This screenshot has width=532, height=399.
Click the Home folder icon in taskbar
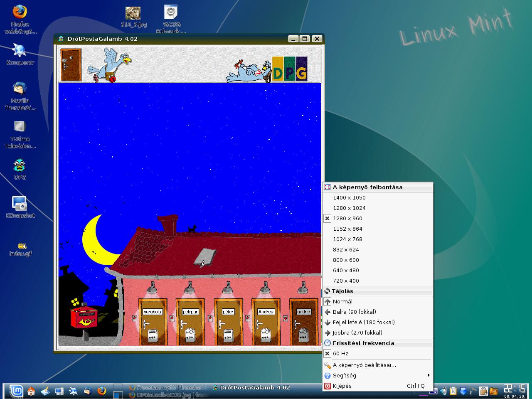[x=31, y=391]
